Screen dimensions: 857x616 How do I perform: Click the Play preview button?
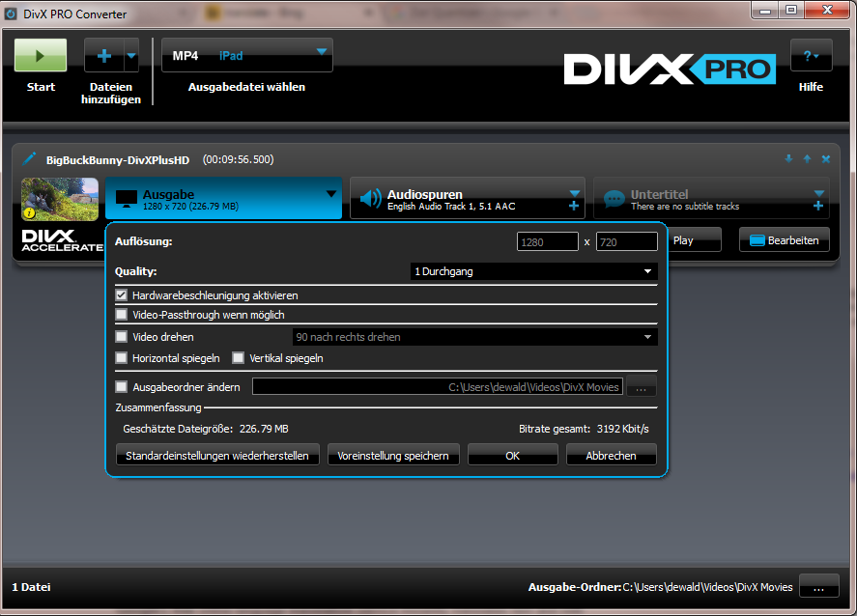[x=694, y=240]
